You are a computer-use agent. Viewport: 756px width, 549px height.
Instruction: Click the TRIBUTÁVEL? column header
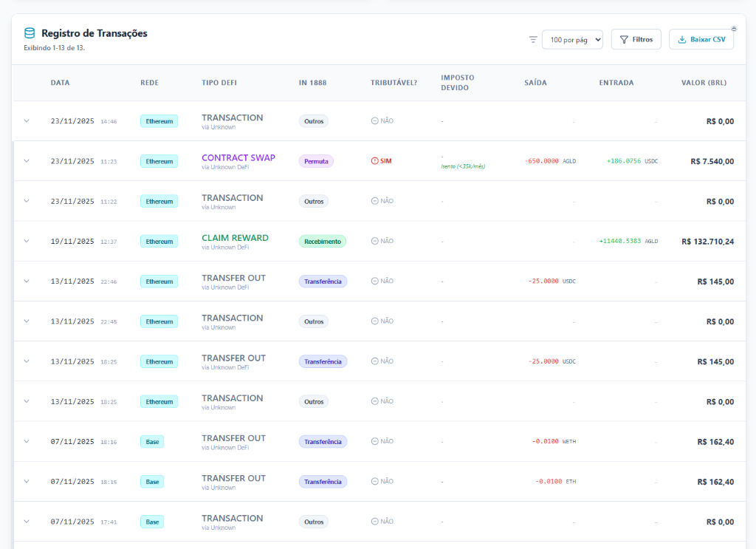394,83
